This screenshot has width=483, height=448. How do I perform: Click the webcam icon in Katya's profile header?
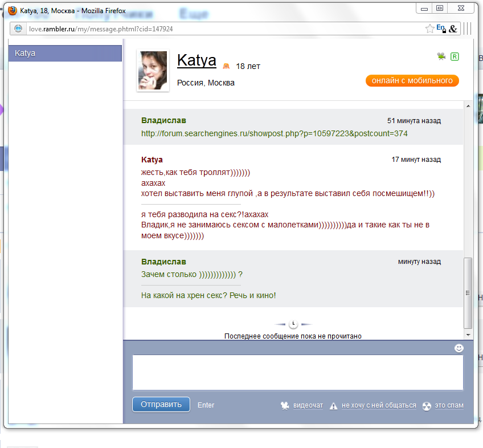pyautogui.click(x=441, y=56)
